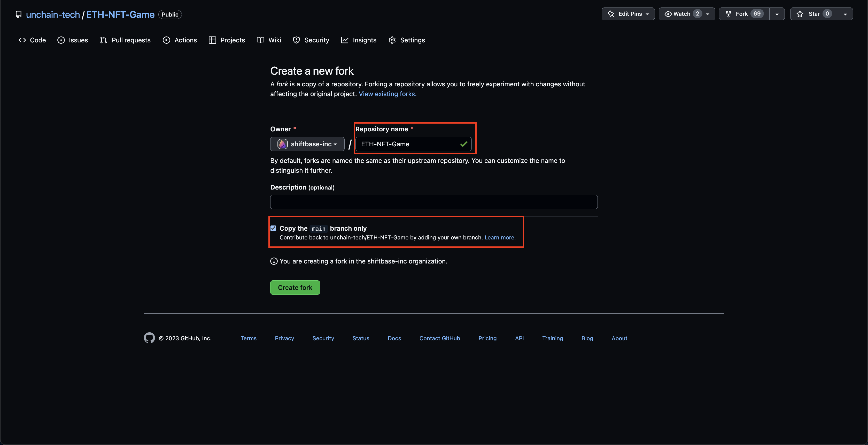Click the shiftbase-inc owner avatar
Image resolution: width=868 pixels, height=445 pixels.
click(282, 144)
